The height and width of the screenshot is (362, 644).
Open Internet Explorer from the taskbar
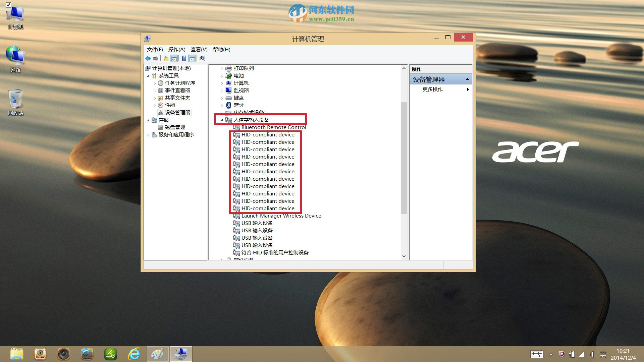134,354
